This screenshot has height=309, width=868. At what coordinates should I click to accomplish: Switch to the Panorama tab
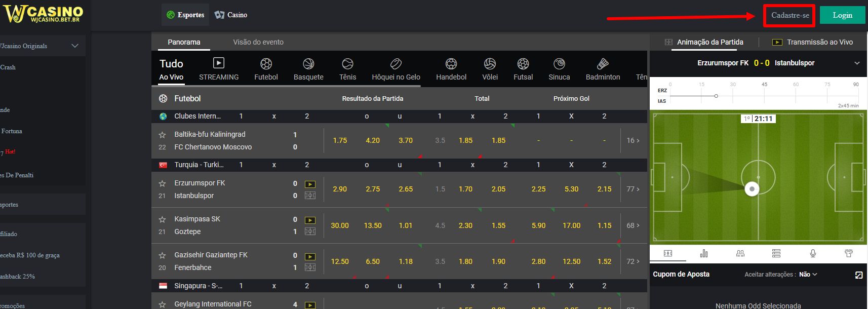[184, 42]
